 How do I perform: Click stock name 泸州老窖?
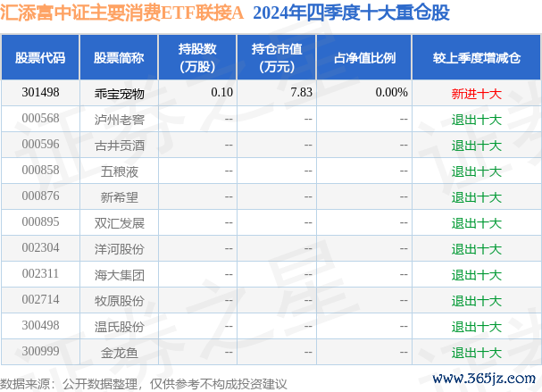tap(120, 120)
